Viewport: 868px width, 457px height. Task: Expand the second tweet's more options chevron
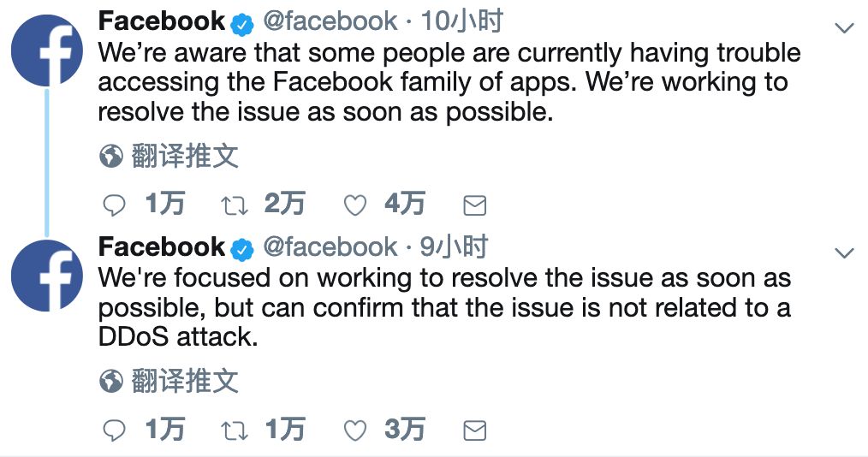[x=844, y=252]
